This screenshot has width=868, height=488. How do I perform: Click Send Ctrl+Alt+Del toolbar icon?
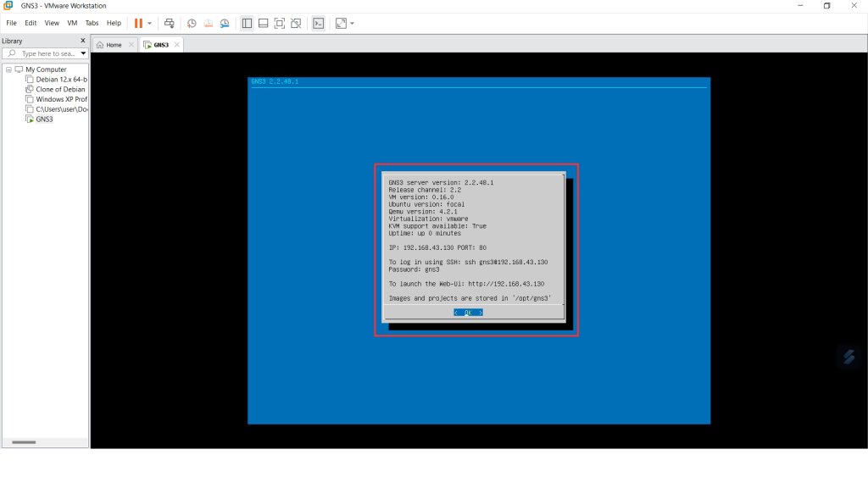click(170, 23)
